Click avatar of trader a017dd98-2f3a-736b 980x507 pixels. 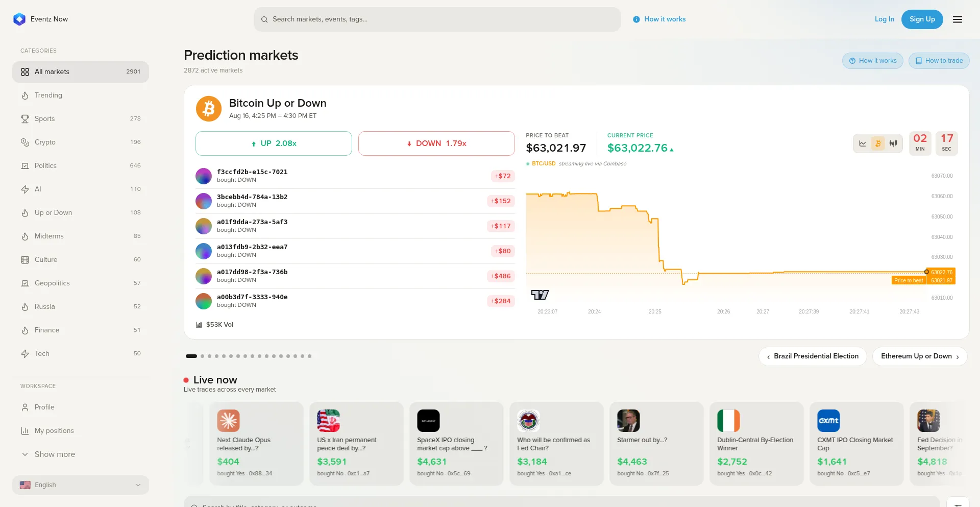point(204,276)
